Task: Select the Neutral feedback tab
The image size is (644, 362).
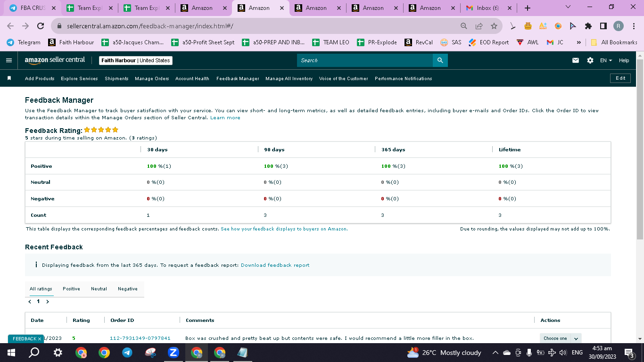Action: click(99, 289)
